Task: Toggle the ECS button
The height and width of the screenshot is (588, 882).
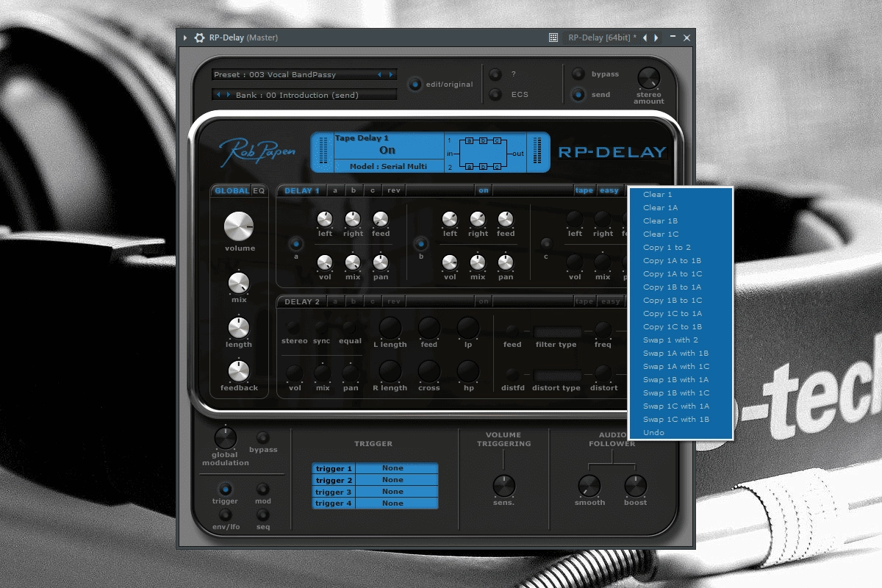Action: (495, 94)
